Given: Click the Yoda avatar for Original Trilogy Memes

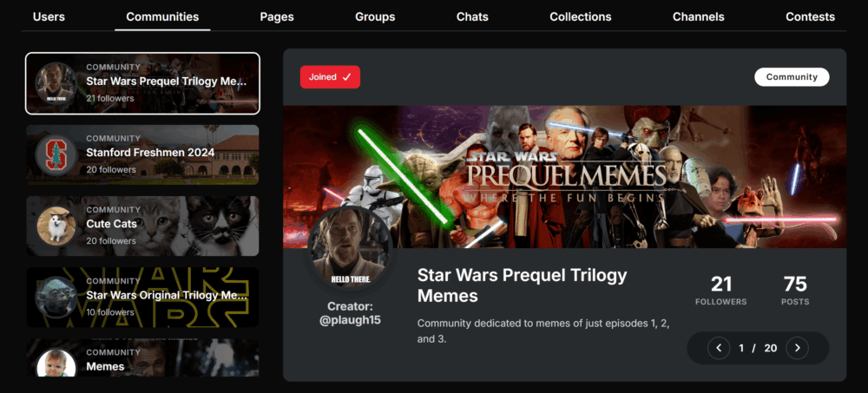Looking at the screenshot, I should point(56,298).
